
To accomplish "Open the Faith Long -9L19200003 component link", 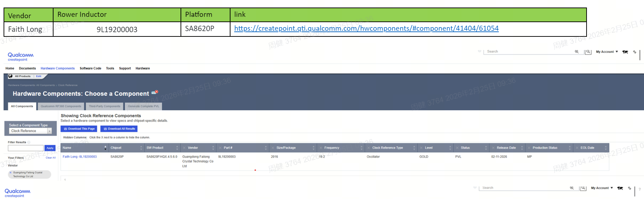I will pos(80,156).
